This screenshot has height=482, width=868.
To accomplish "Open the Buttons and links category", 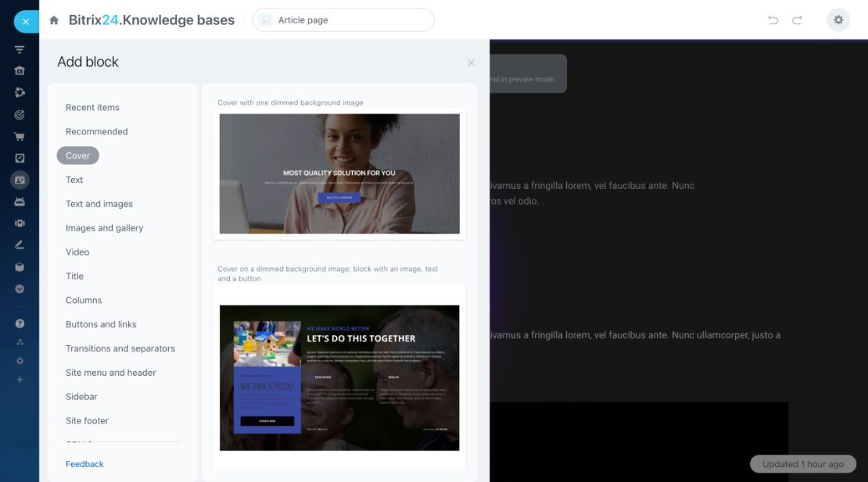I will click(x=101, y=324).
